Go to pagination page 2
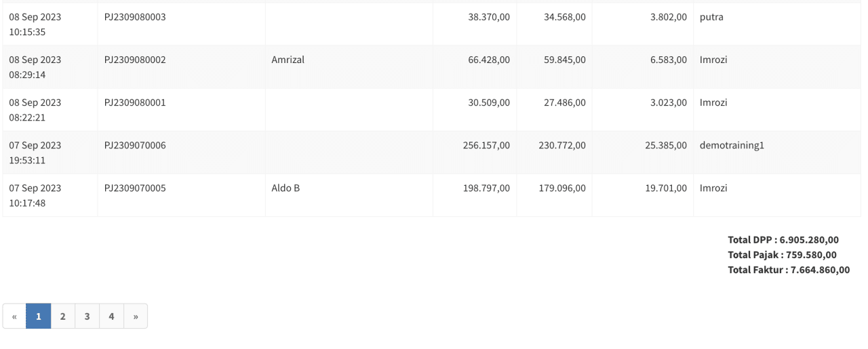The width and height of the screenshot is (868, 349). pos(62,316)
